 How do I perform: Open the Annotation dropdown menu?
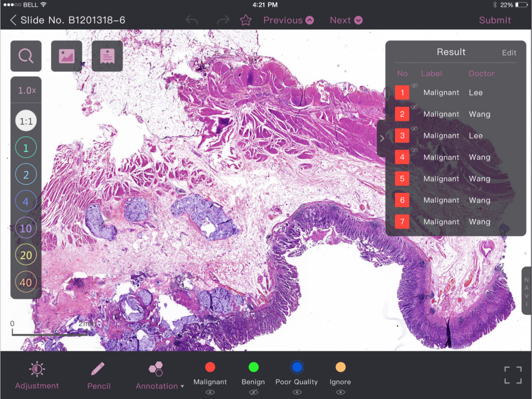pyautogui.click(x=159, y=376)
